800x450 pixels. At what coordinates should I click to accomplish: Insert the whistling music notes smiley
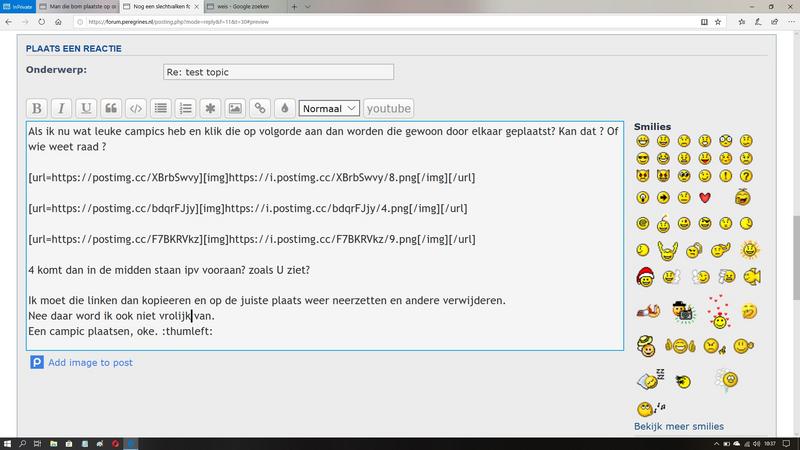(651, 408)
